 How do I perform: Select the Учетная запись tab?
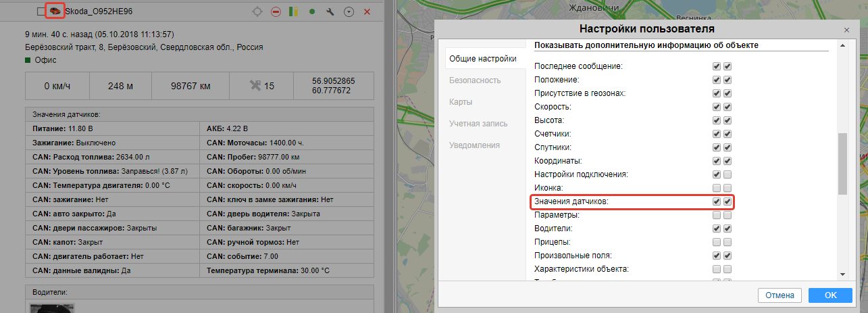tap(478, 123)
